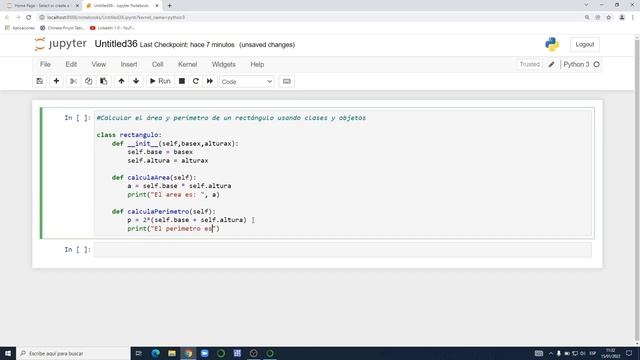This screenshot has width=640, height=360.
Task: Interrupt the kernel with stop icon
Action: [182, 81]
